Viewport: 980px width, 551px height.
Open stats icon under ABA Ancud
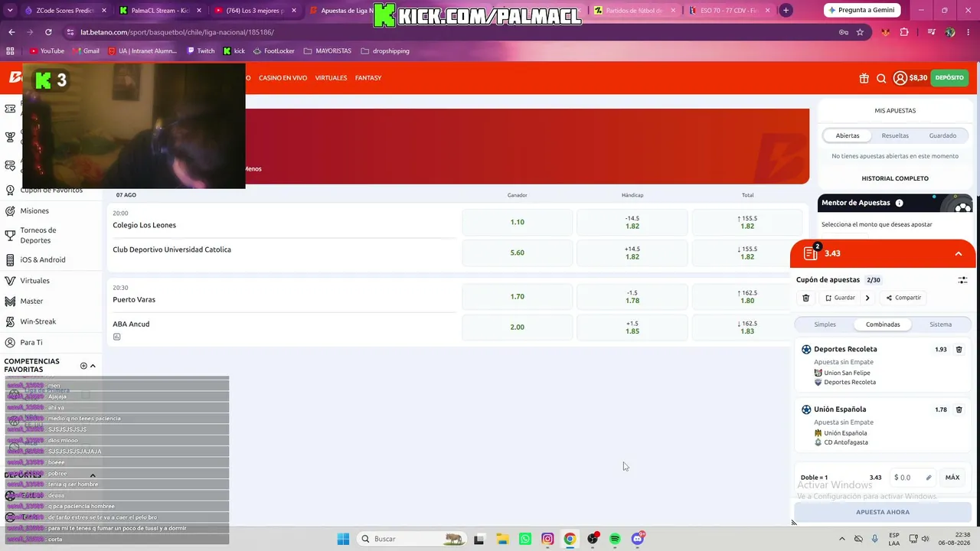pos(116,337)
